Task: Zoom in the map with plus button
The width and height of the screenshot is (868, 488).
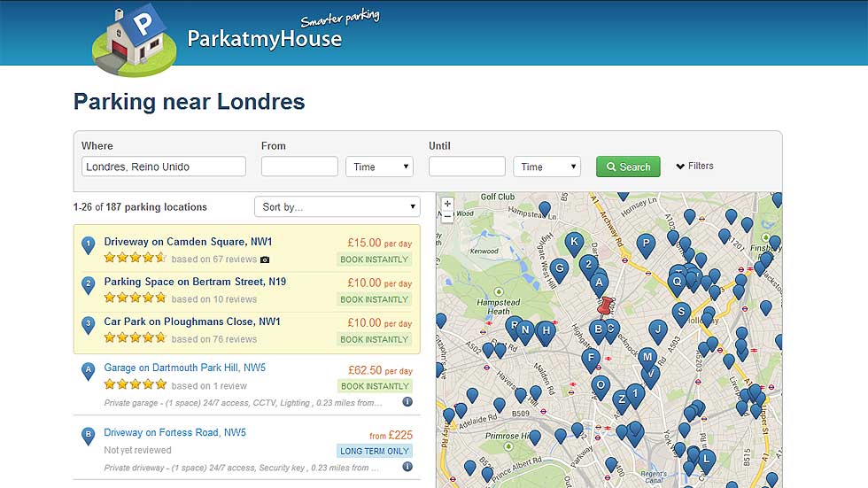Action: (447, 204)
